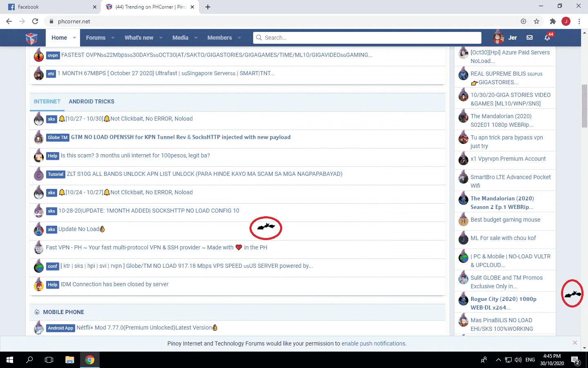588x368 pixels.
Task: Click the install/add circle icon in address bar
Action: [x=523, y=21]
